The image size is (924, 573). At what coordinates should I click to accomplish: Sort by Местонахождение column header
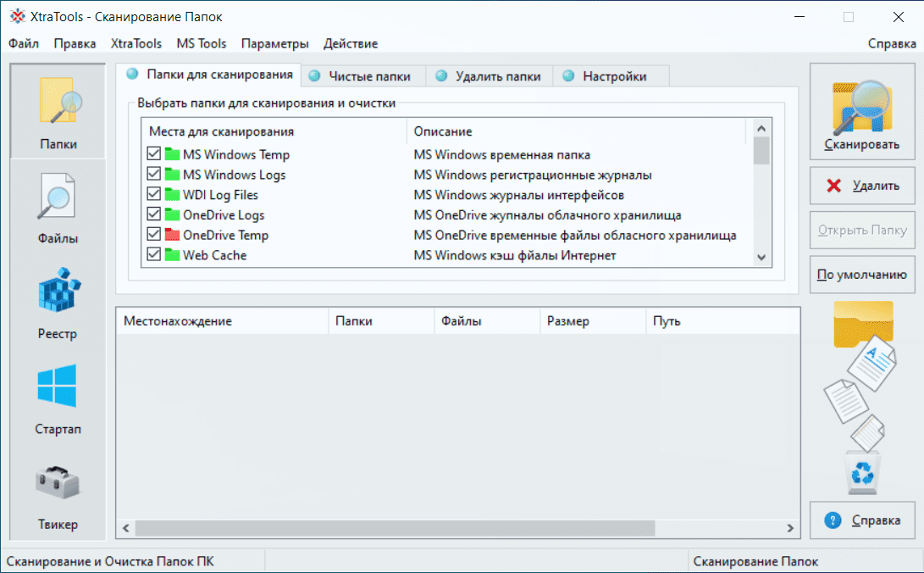click(222, 320)
